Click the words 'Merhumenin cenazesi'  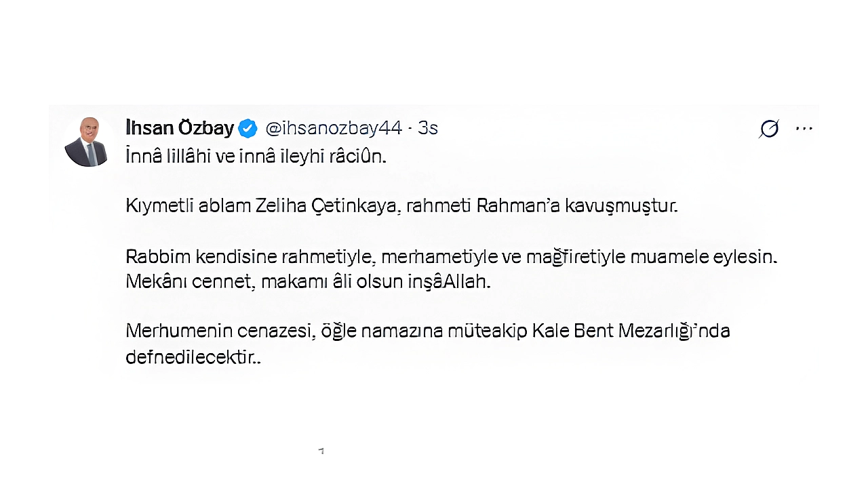(219, 331)
